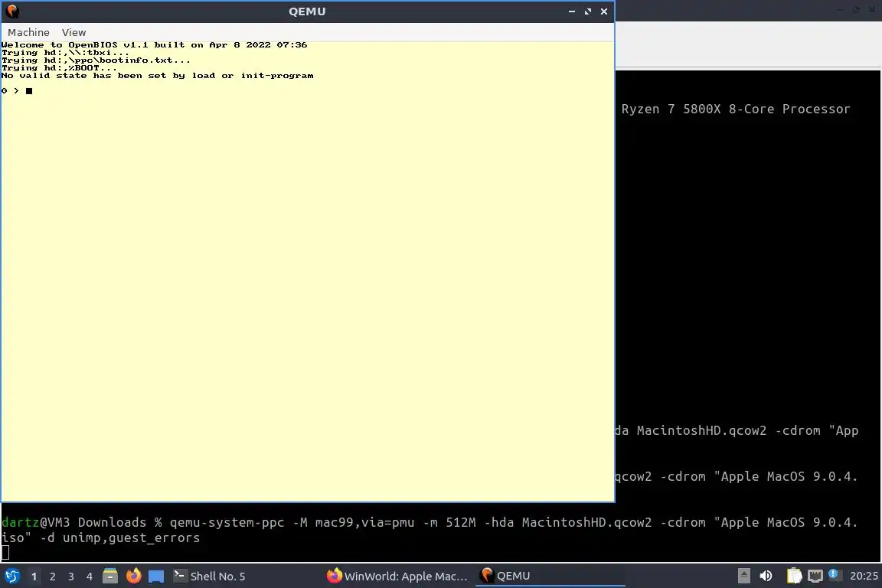The height and width of the screenshot is (588, 882).
Task: Switch to workspace 4
Action: (90, 577)
